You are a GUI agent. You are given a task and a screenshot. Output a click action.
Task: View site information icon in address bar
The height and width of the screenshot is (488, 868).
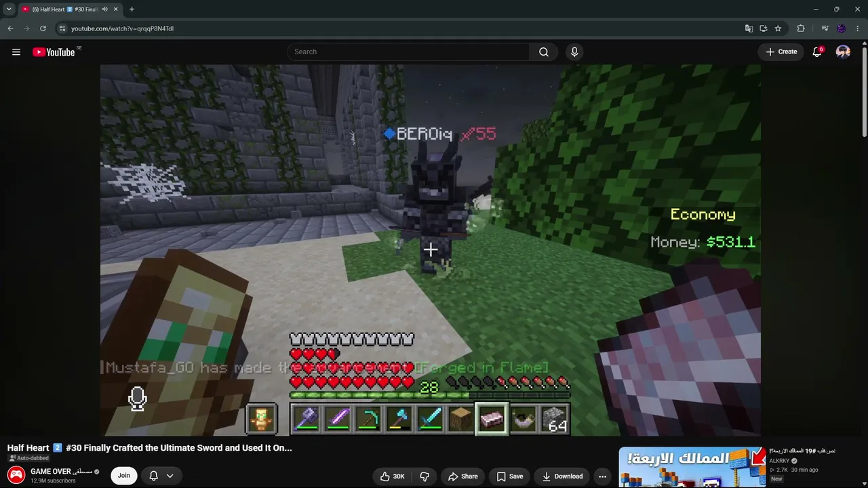(x=62, y=28)
